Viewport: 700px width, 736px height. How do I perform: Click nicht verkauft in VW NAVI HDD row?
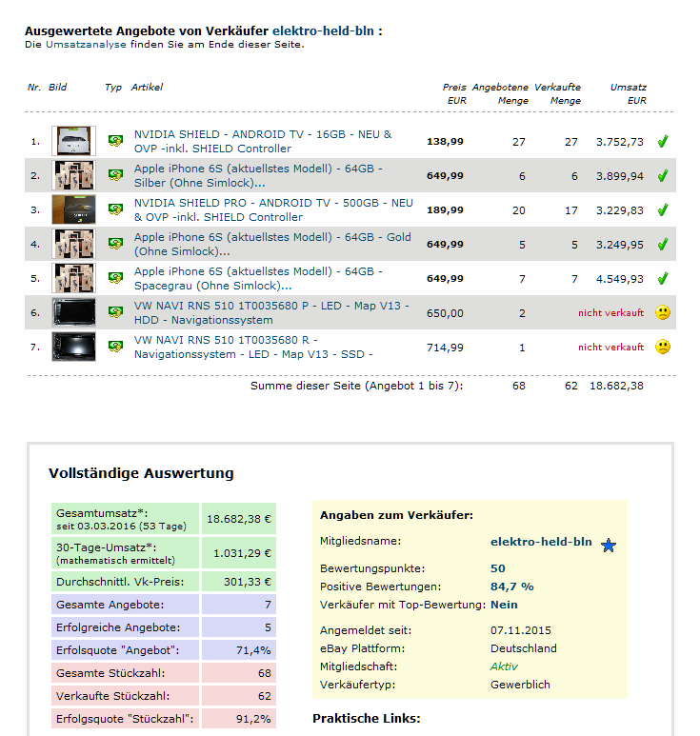(x=610, y=312)
